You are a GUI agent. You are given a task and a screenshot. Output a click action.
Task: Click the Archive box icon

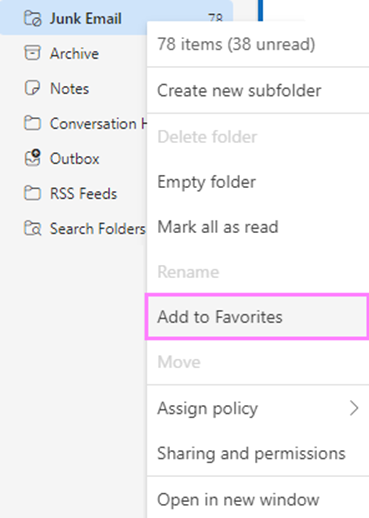tap(32, 53)
